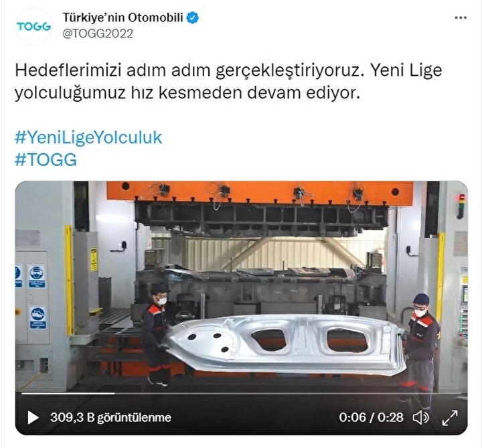This screenshot has height=448, width=482.
Task: Open the #TOGG hashtag link
Action: (x=46, y=160)
